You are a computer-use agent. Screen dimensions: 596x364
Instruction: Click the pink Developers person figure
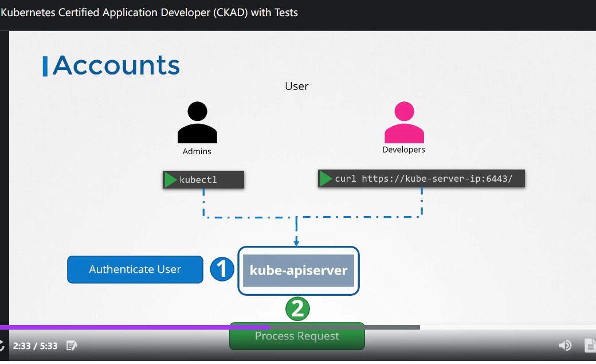point(404,122)
